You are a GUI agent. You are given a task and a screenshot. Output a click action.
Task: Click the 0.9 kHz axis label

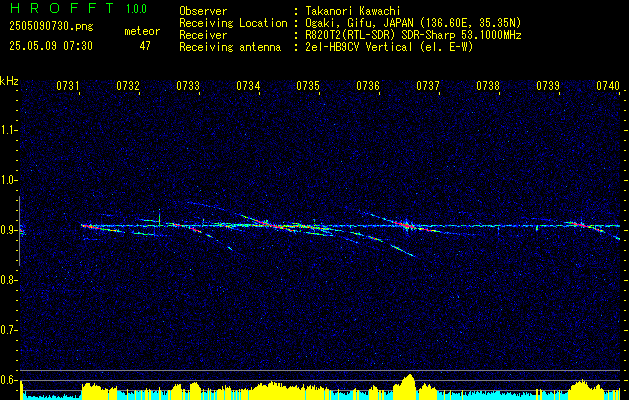pyautogui.click(x=8, y=230)
